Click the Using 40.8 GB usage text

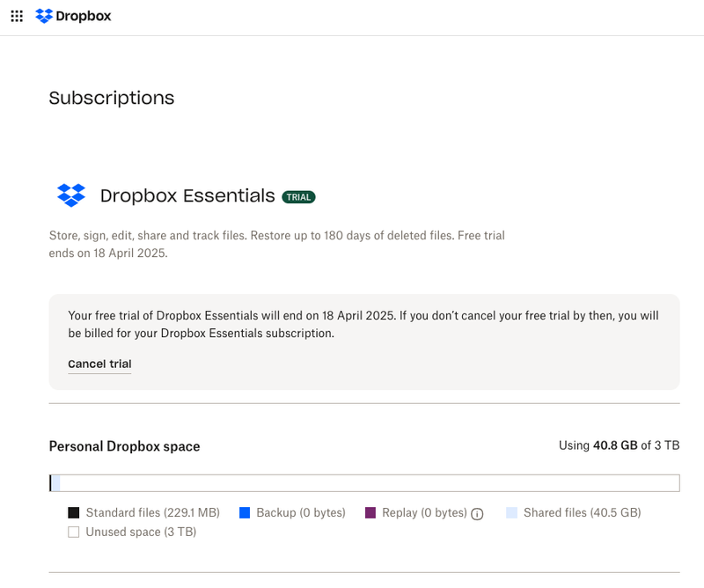click(619, 445)
